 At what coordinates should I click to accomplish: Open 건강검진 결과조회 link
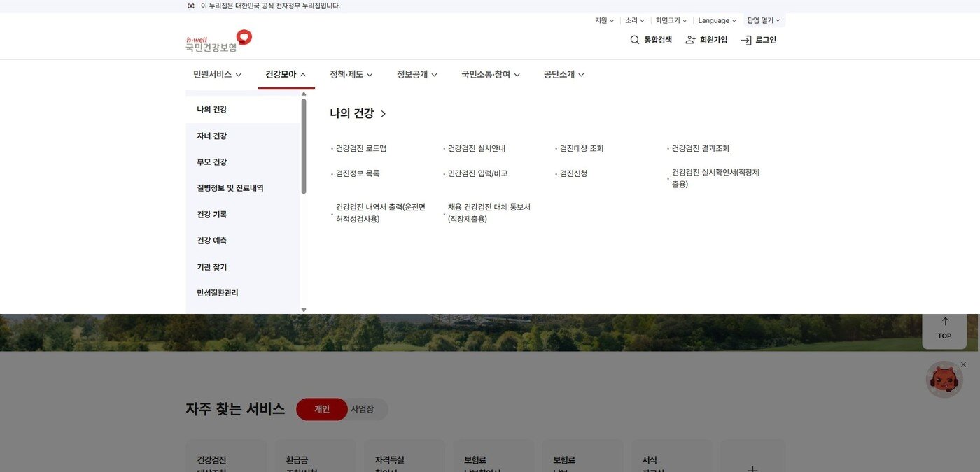[701, 148]
